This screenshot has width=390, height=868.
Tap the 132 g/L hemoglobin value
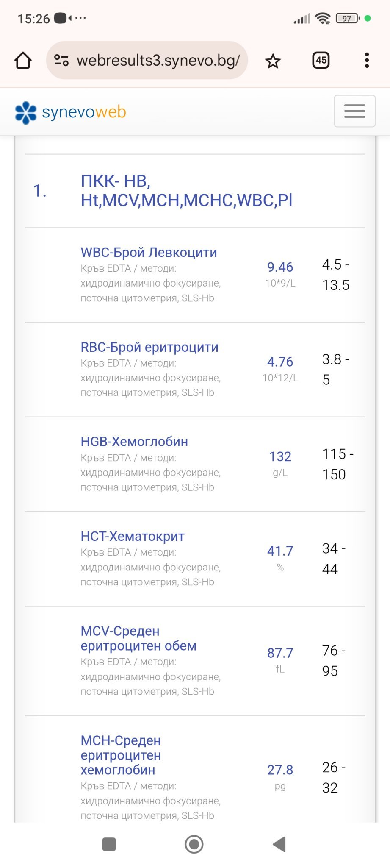pyautogui.click(x=280, y=456)
